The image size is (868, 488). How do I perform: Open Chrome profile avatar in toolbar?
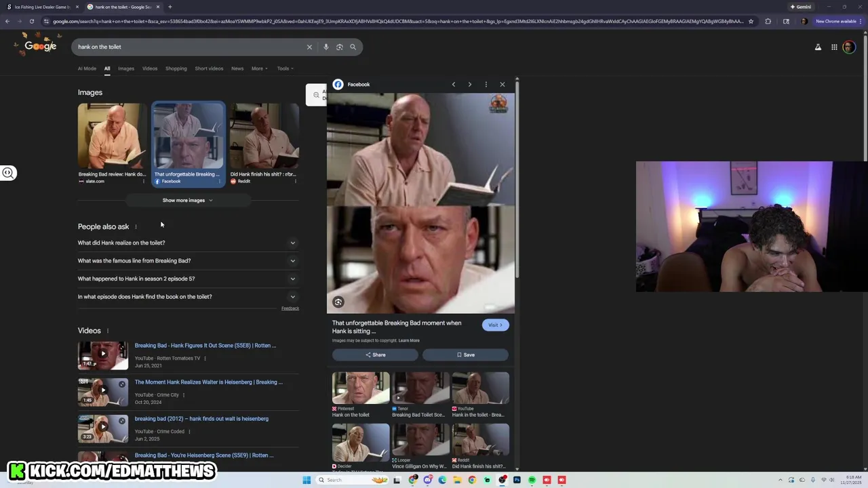click(804, 21)
